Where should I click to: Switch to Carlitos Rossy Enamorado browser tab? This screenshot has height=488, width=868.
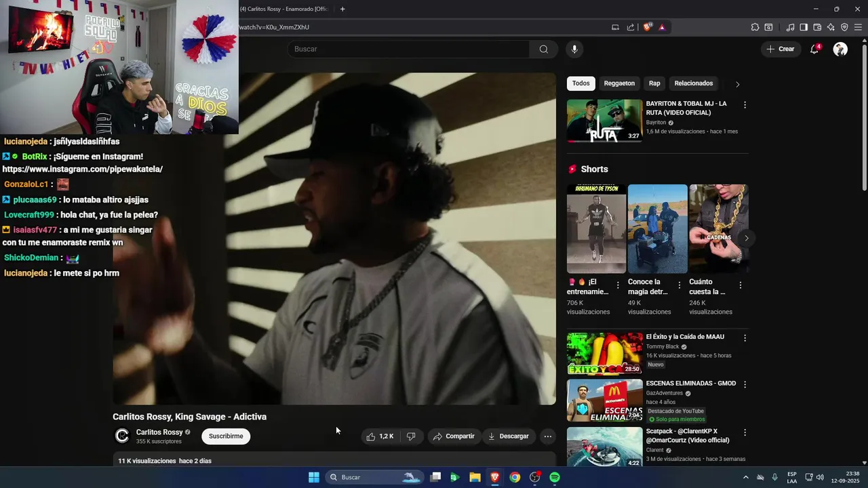(283, 9)
